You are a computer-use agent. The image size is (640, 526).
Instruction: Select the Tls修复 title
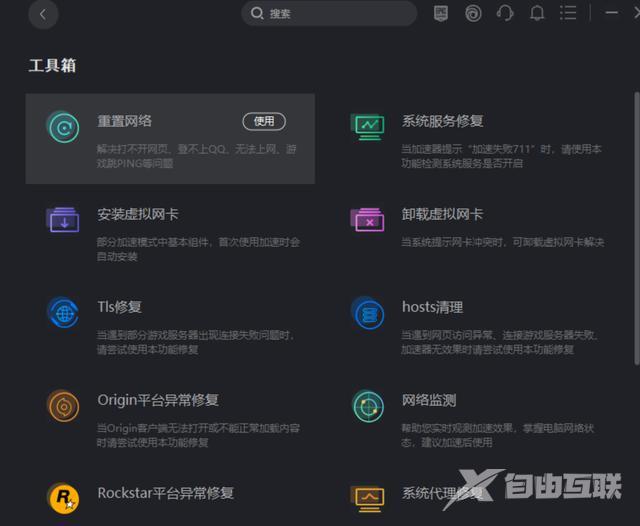coord(120,307)
